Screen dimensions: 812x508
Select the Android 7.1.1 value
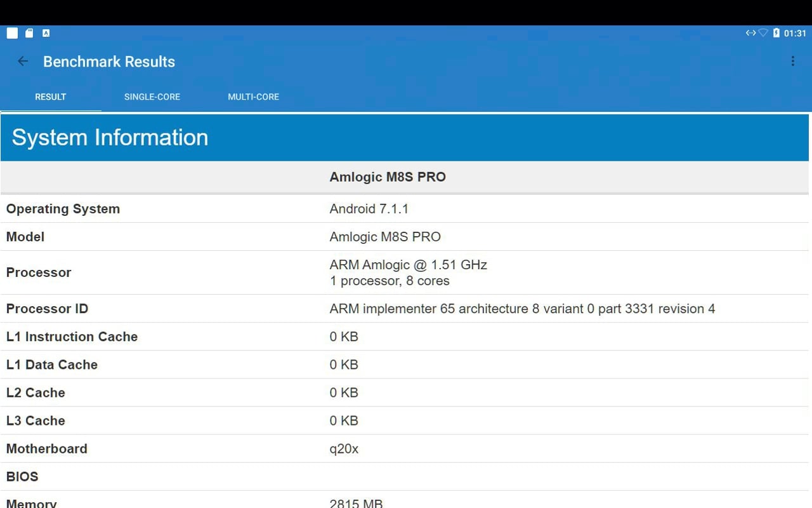369,209
